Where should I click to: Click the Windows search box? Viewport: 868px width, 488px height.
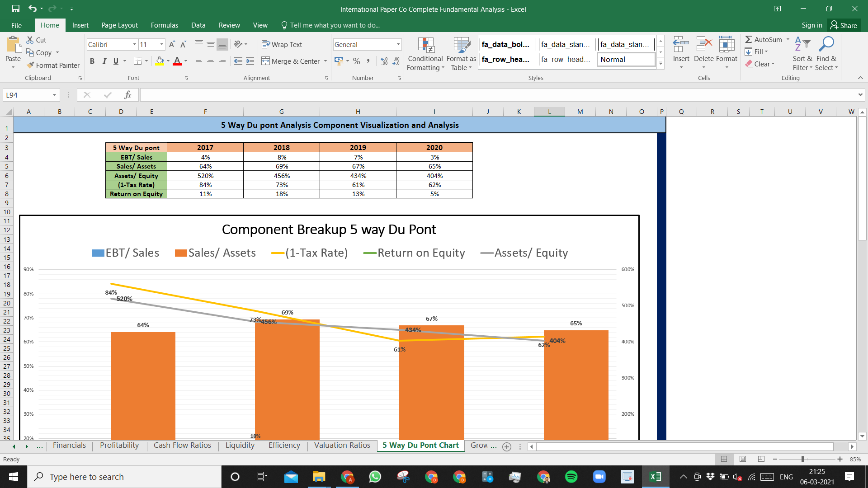pos(124,477)
